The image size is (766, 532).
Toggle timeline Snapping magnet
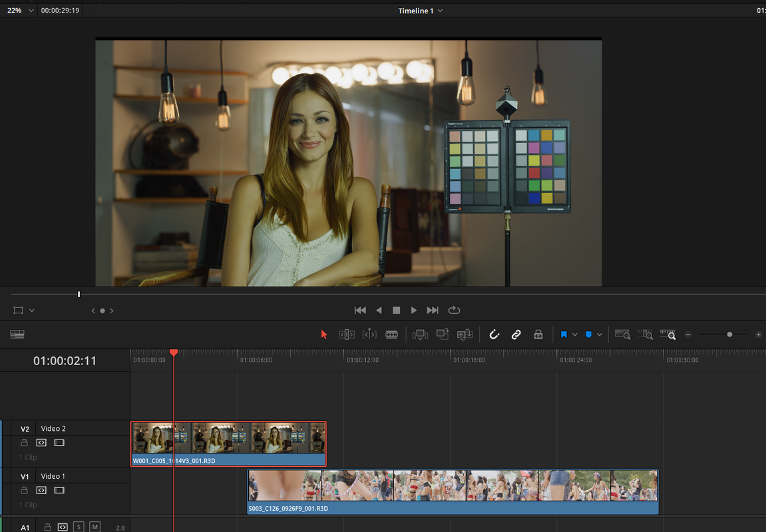point(494,334)
